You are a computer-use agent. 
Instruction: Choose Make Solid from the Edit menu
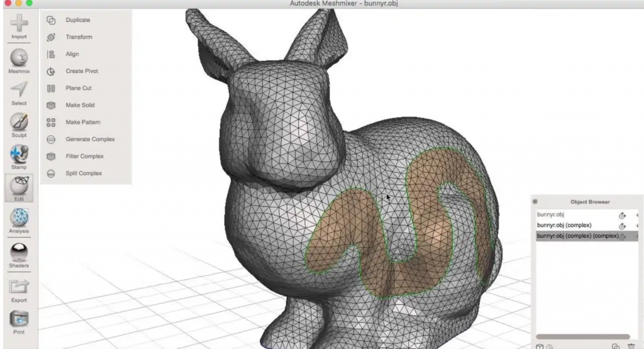click(80, 105)
